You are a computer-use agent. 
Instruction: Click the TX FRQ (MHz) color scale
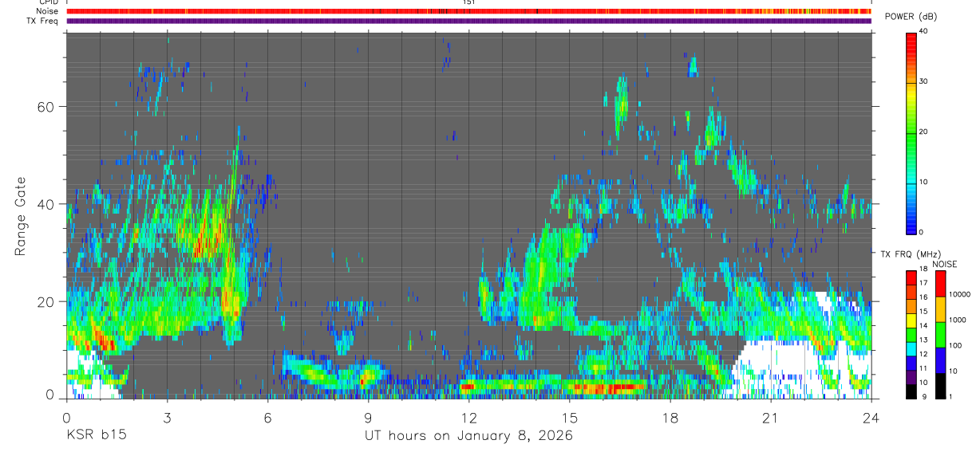point(911,334)
